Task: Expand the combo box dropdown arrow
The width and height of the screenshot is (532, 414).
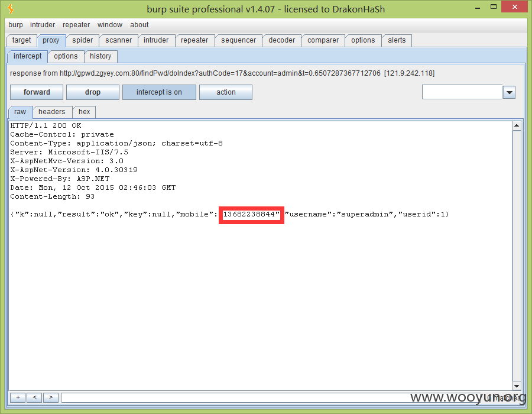Action: [x=510, y=92]
